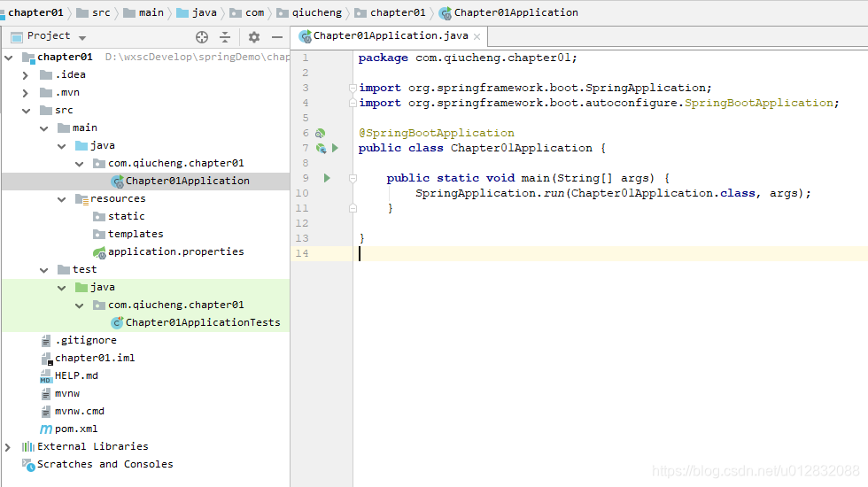
Task: Click src in breadcrumb bar
Action: [101, 12]
